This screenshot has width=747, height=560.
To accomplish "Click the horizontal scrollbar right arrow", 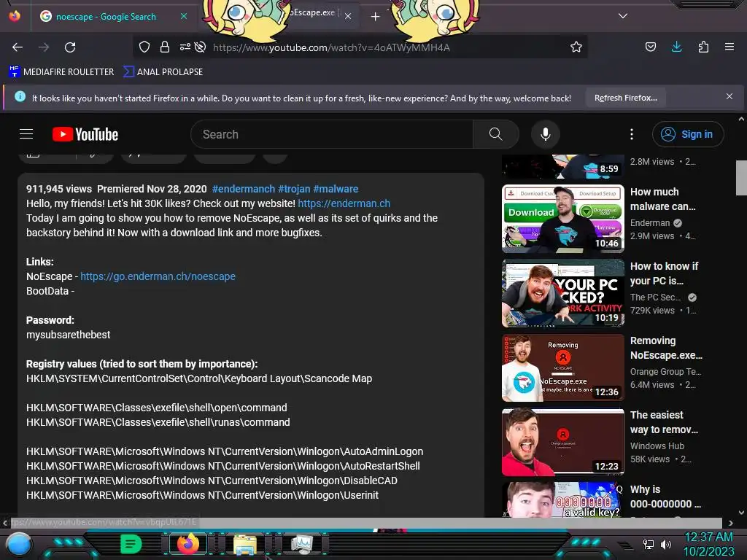I will coord(730,523).
